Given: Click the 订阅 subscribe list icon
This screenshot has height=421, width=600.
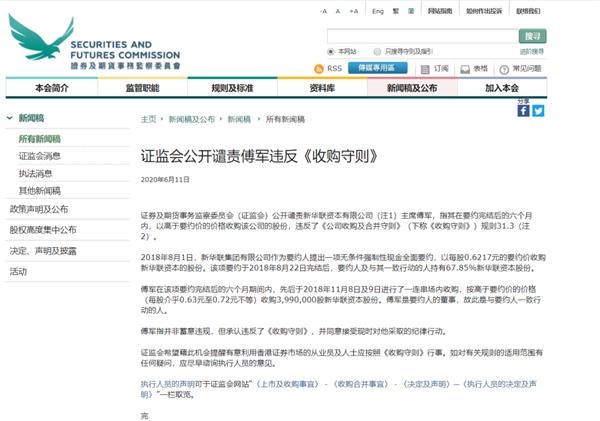Looking at the screenshot, I should [425, 69].
